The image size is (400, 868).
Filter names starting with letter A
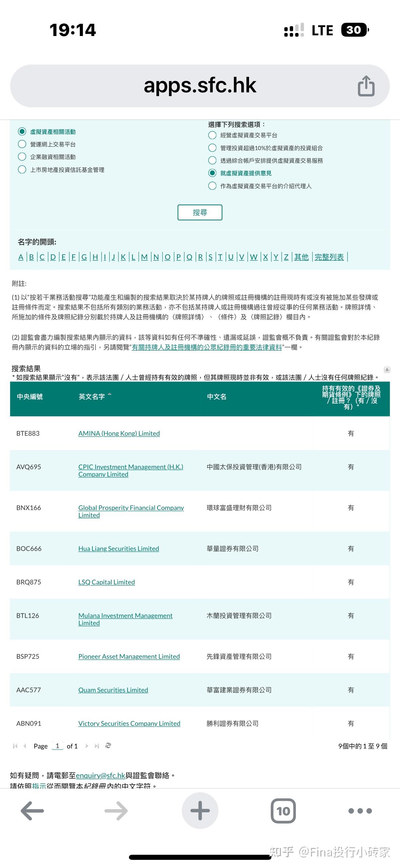[21, 257]
